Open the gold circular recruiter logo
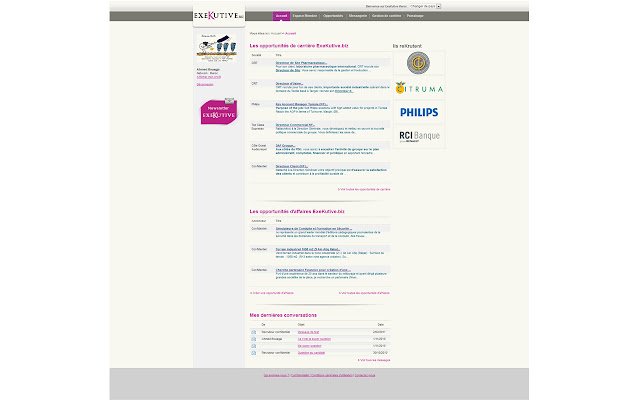Screen dimensions: 640x400 coord(418,63)
